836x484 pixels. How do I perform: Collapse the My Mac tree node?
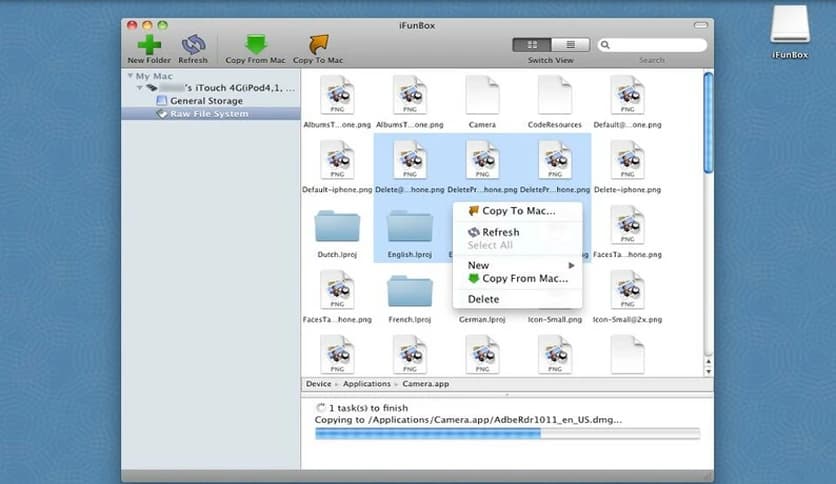(130, 76)
